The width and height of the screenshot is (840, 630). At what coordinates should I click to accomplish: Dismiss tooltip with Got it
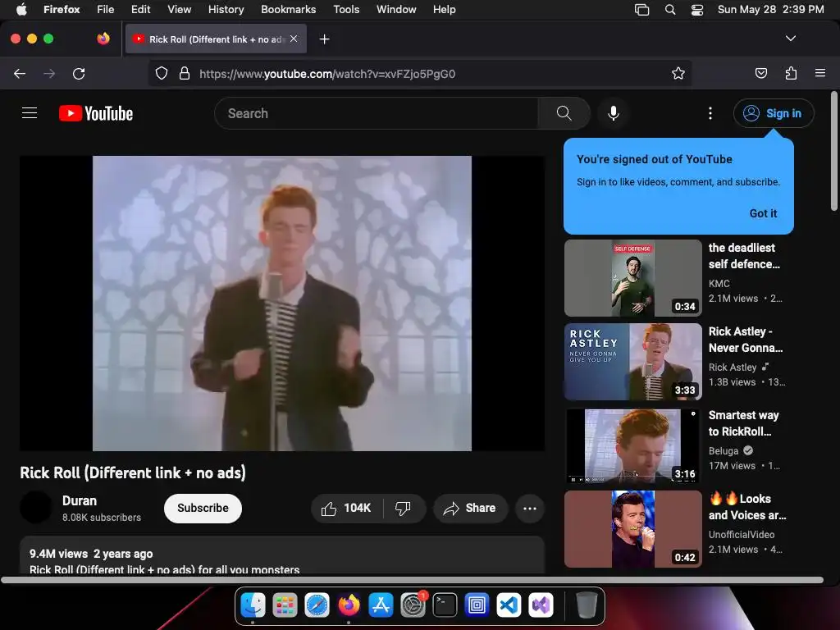click(763, 213)
